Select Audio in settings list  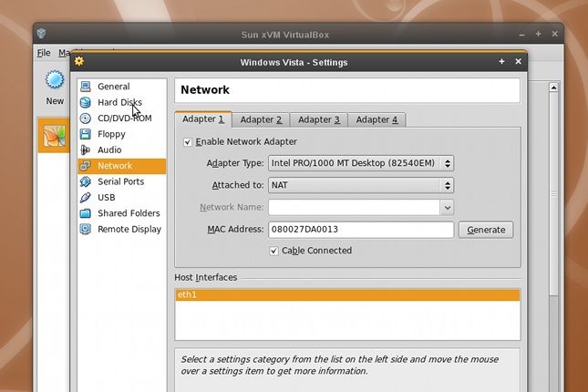click(122, 150)
